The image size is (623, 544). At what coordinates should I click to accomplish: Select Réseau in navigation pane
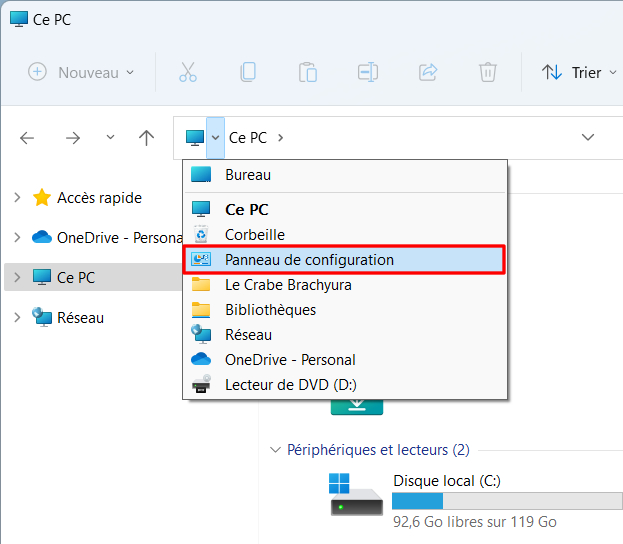(x=81, y=317)
